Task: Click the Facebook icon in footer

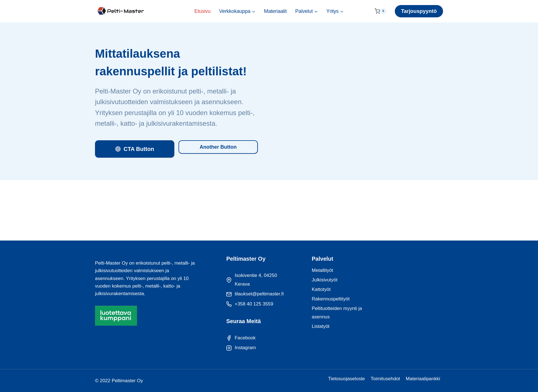Action: pos(229,338)
